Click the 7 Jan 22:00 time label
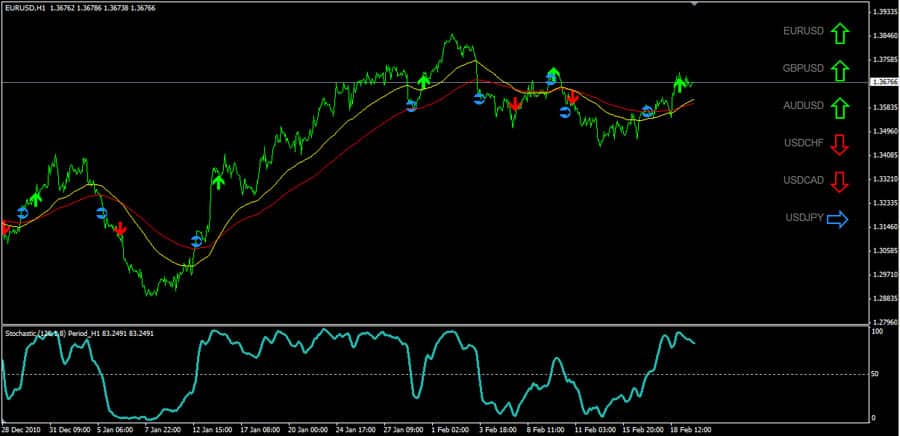 (162, 429)
